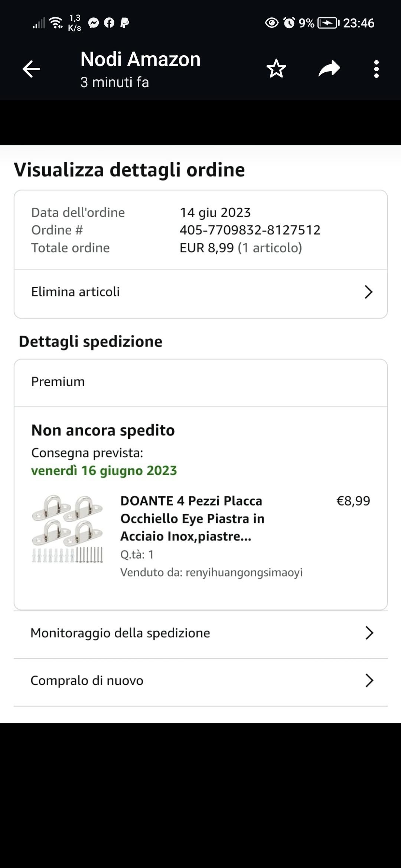Tap the PayPal notification icon

(x=125, y=23)
